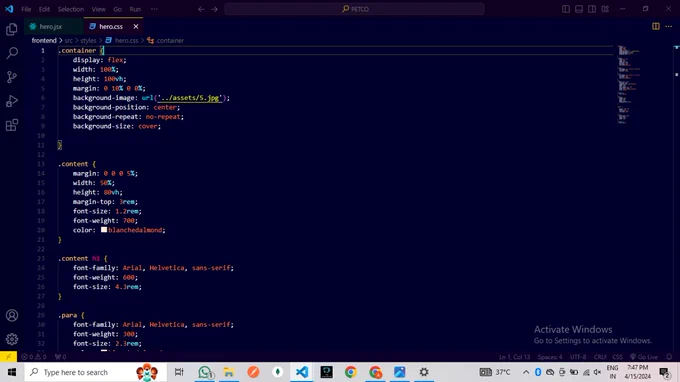
Task: Click the .para selector line
Action: click(71, 315)
